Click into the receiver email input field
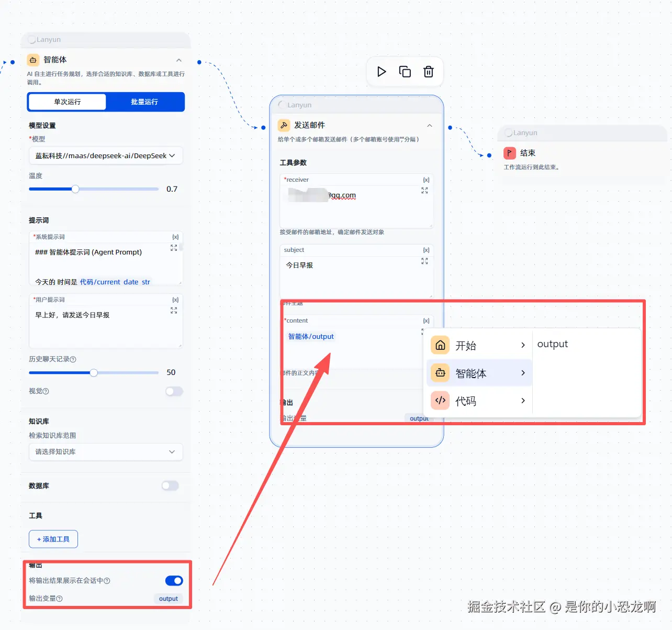Viewport: 672px width, 630px height. coord(356,206)
